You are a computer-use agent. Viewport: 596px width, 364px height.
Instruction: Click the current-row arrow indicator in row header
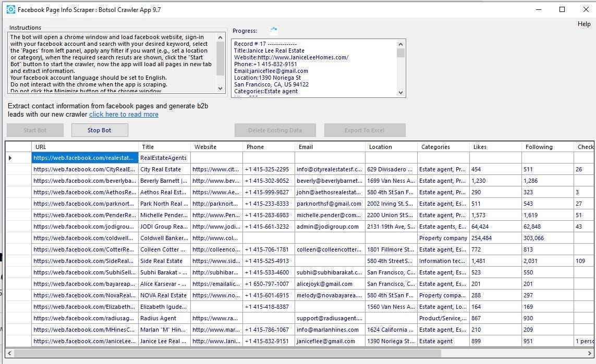point(10,158)
